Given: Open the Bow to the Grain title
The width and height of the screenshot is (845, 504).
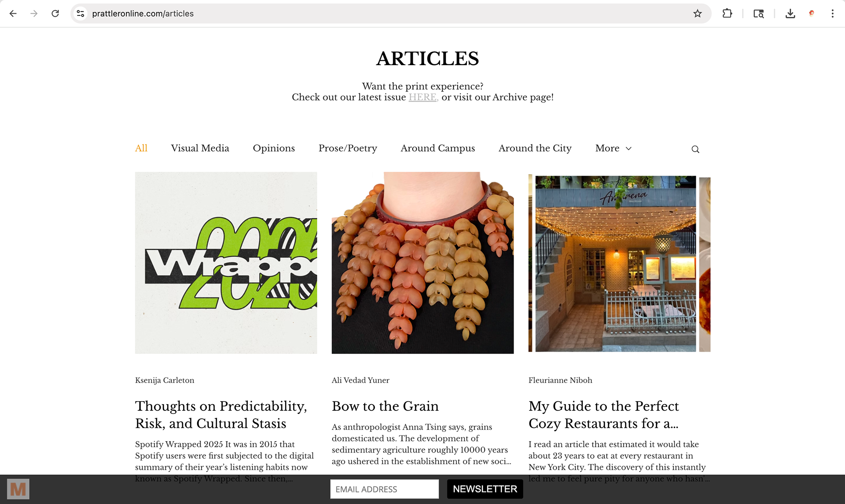Looking at the screenshot, I should 385,406.
